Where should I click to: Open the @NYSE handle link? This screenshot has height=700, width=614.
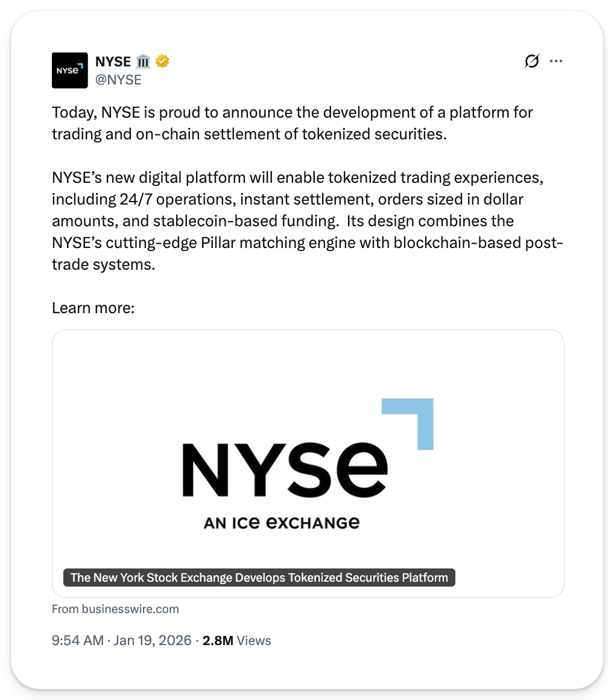[x=118, y=80]
